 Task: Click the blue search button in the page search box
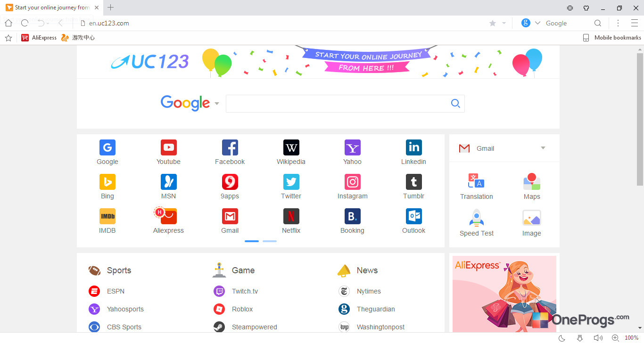pos(455,104)
